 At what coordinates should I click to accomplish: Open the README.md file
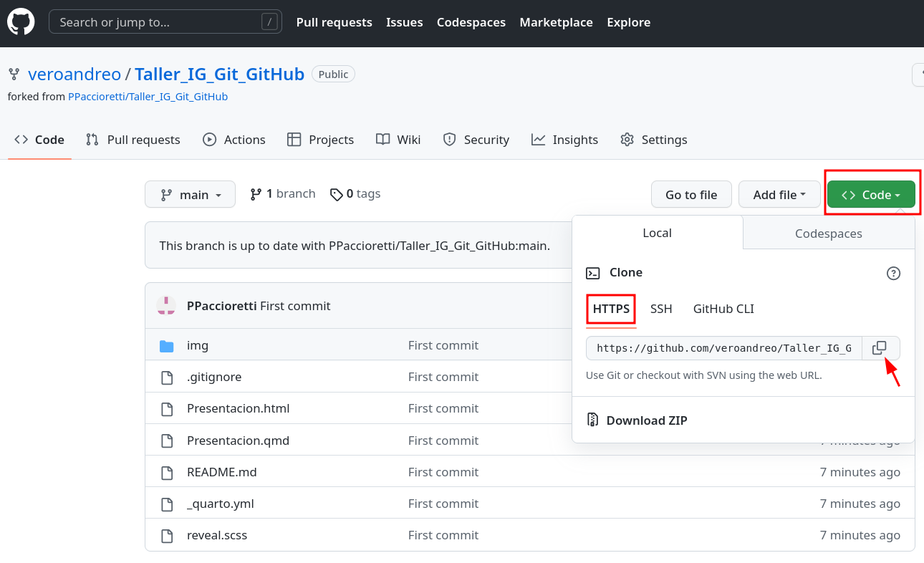(221, 472)
